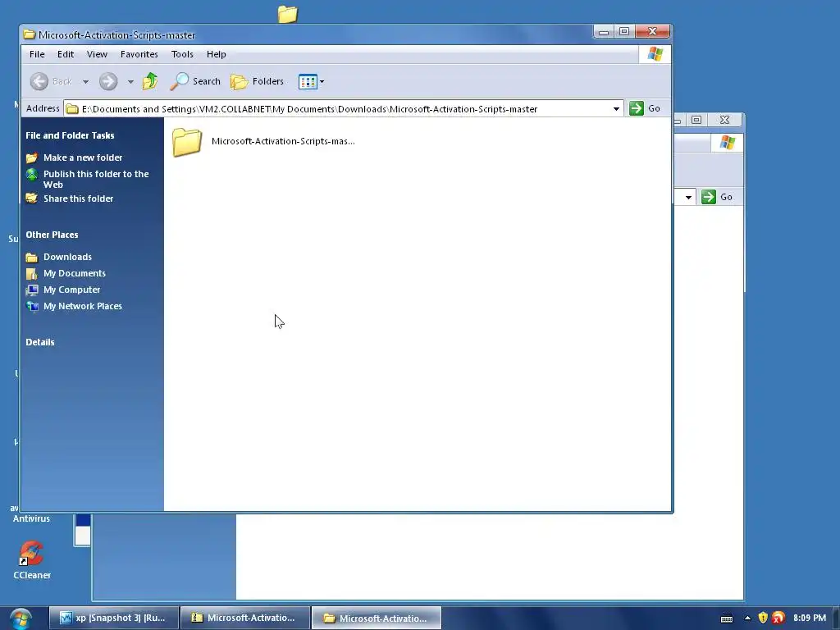Show hidden tray icons arrow
This screenshot has height=630, width=840.
[x=747, y=618]
